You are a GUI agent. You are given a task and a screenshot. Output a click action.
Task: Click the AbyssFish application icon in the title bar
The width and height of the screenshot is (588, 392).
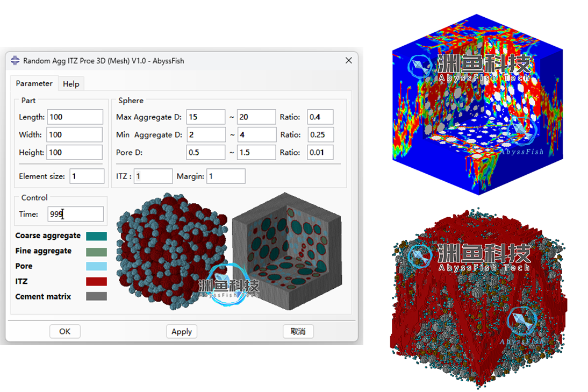(15, 61)
